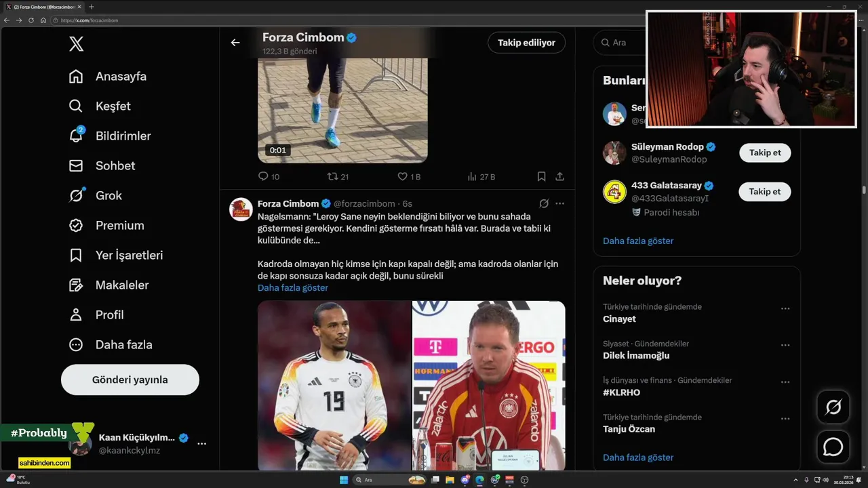Open 433 Galatasaray profile avatar
This screenshot has width=868, height=488.
tap(614, 192)
